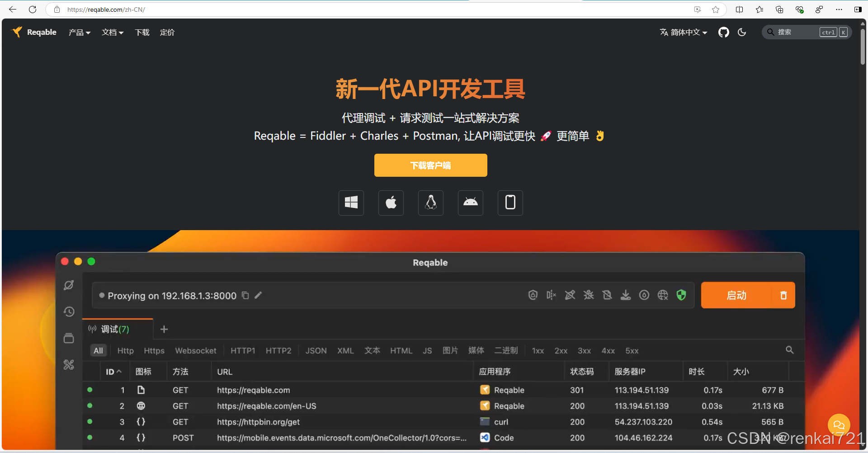Add a new tab with plus icon
This screenshot has width=868, height=453.
(x=164, y=329)
